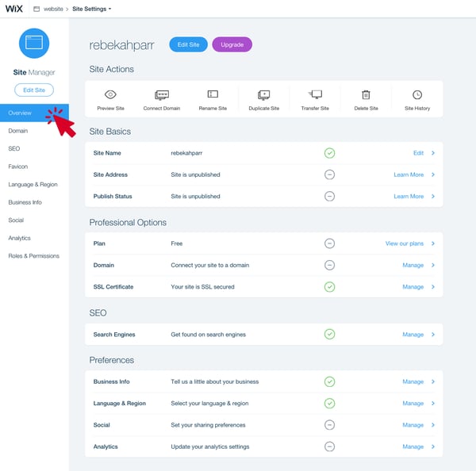The image size is (476, 471).
Task: Select Overview in the sidebar
Action: click(34, 113)
